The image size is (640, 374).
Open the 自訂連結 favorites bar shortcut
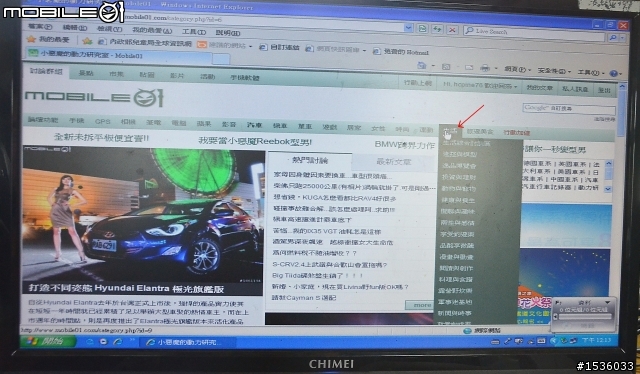[x=280, y=47]
